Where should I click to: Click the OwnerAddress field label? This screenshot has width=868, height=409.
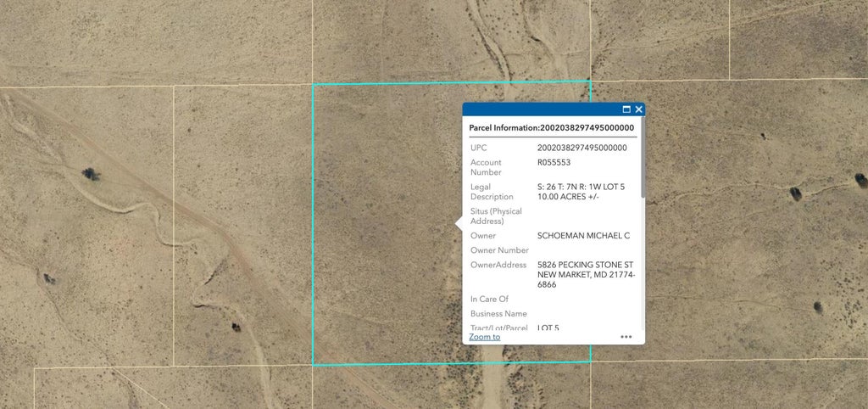pyautogui.click(x=498, y=265)
